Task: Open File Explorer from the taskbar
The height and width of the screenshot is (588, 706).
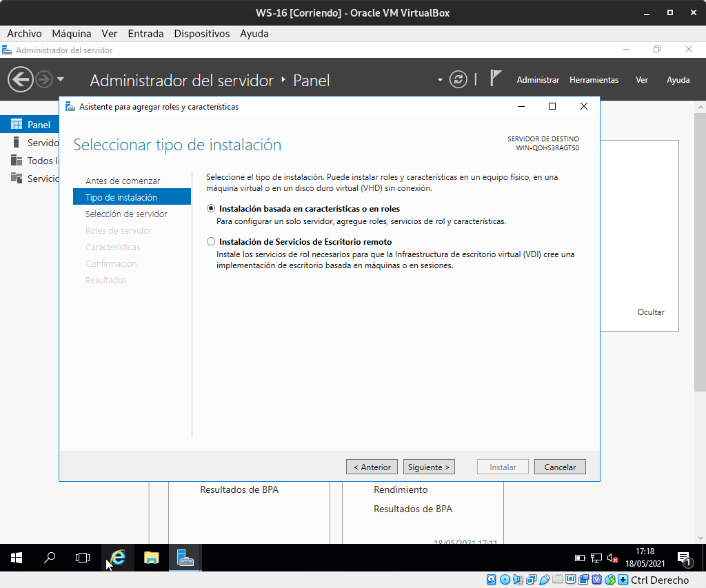Action: pyautogui.click(x=152, y=558)
